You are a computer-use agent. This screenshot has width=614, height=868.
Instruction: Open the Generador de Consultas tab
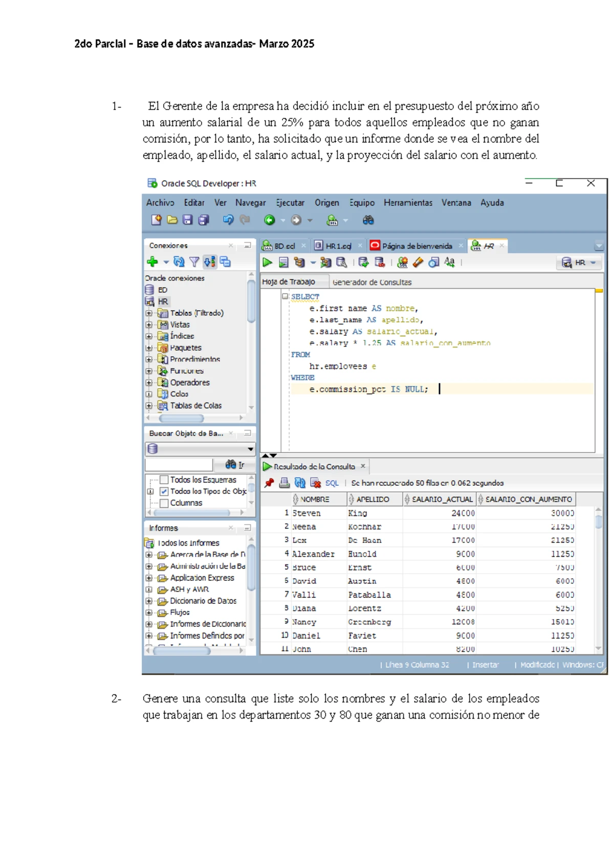pos(372,283)
